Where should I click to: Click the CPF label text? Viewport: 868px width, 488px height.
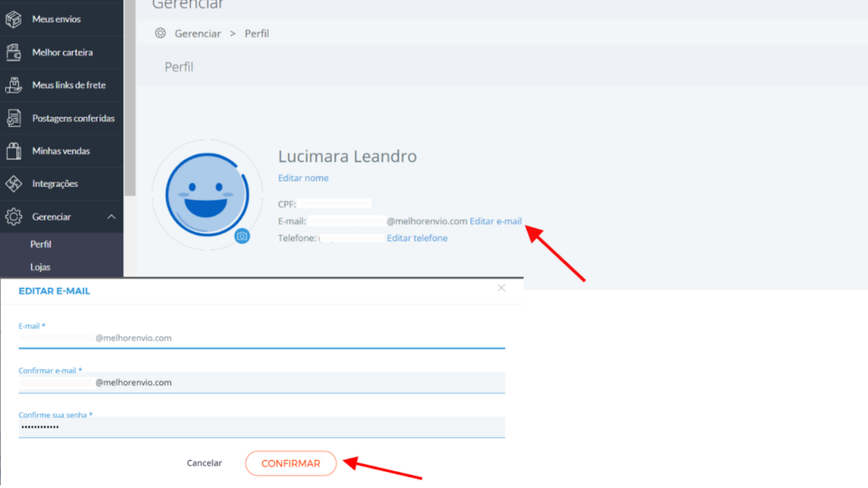287,204
